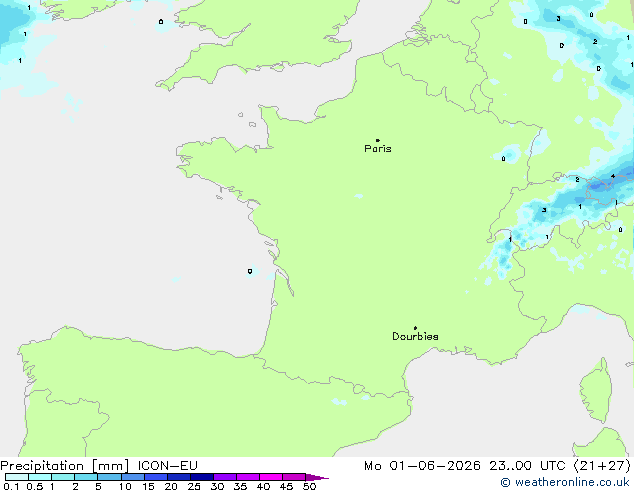Select the black dot marker above Dourbies
Image resolution: width=634 pixels, height=490 pixels.
point(415,328)
